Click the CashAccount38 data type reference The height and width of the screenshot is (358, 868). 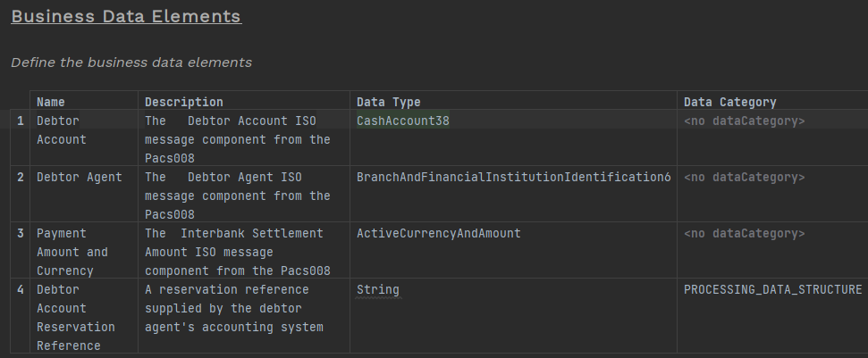tap(403, 121)
